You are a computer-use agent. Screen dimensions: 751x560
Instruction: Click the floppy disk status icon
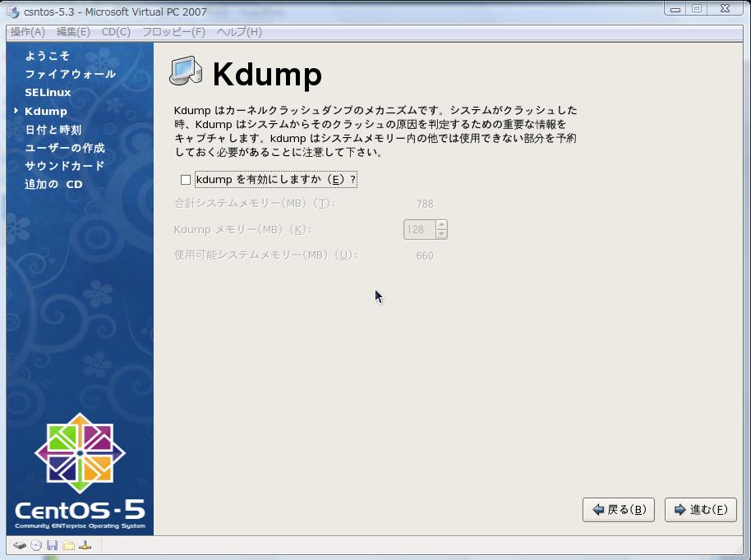click(52, 545)
